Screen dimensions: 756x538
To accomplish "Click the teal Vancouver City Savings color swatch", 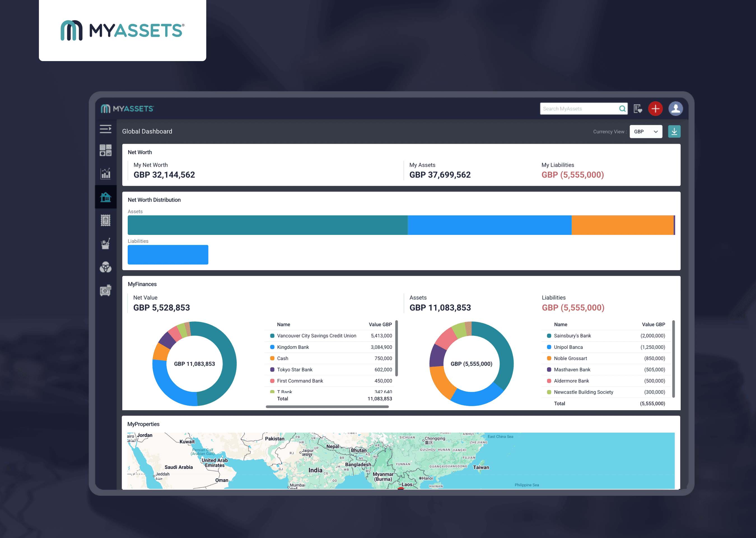I will [x=272, y=335].
